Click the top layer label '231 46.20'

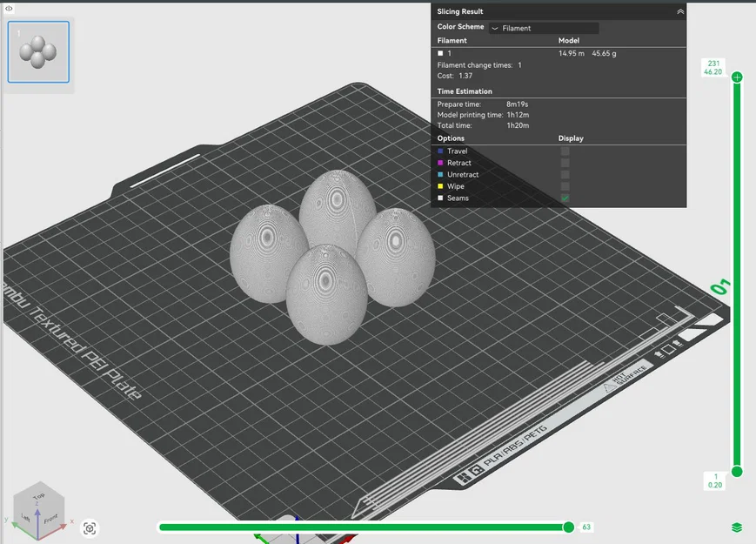(x=713, y=68)
